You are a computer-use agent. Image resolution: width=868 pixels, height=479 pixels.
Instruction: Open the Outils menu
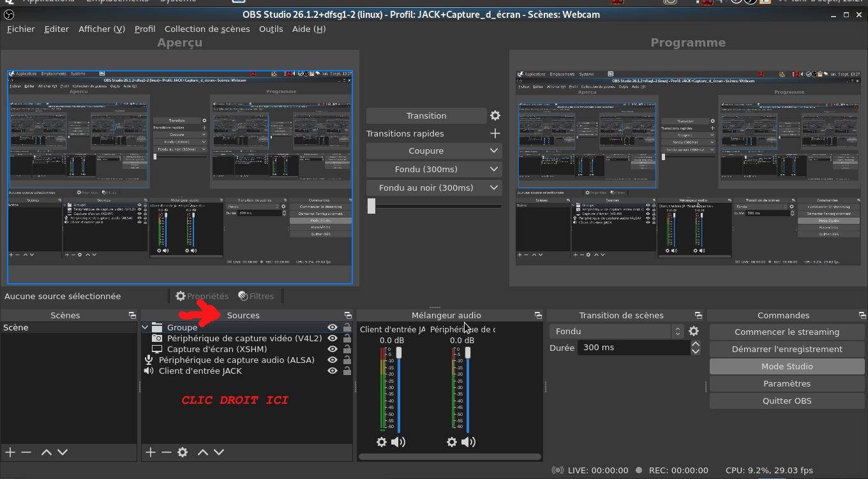(271, 29)
